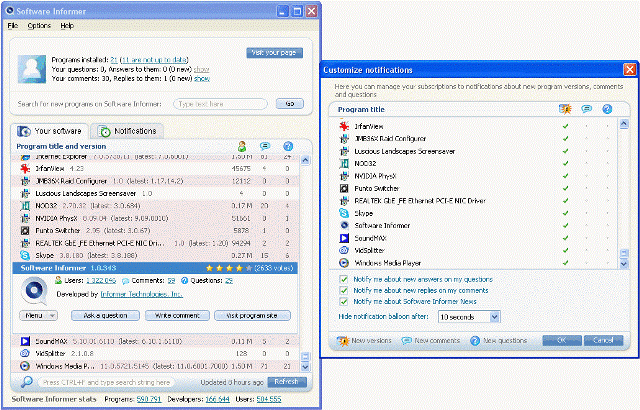Click the New questions legend icon
This screenshot has height=410, width=640.
[475, 341]
